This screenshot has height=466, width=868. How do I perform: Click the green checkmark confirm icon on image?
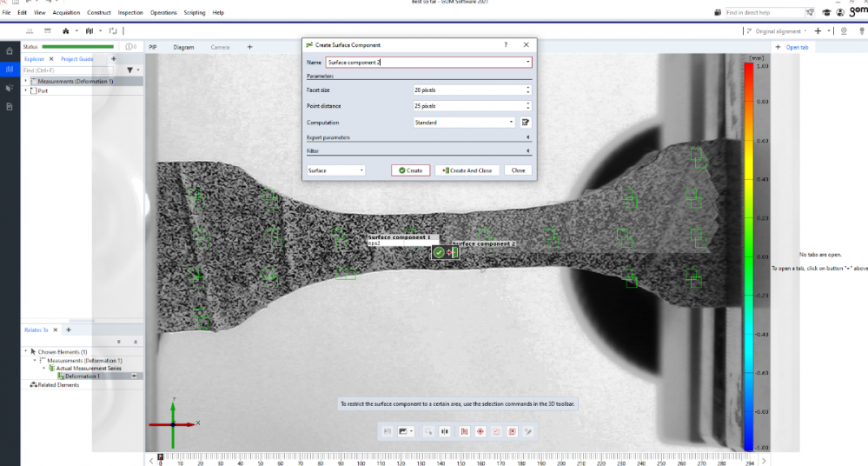point(440,252)
